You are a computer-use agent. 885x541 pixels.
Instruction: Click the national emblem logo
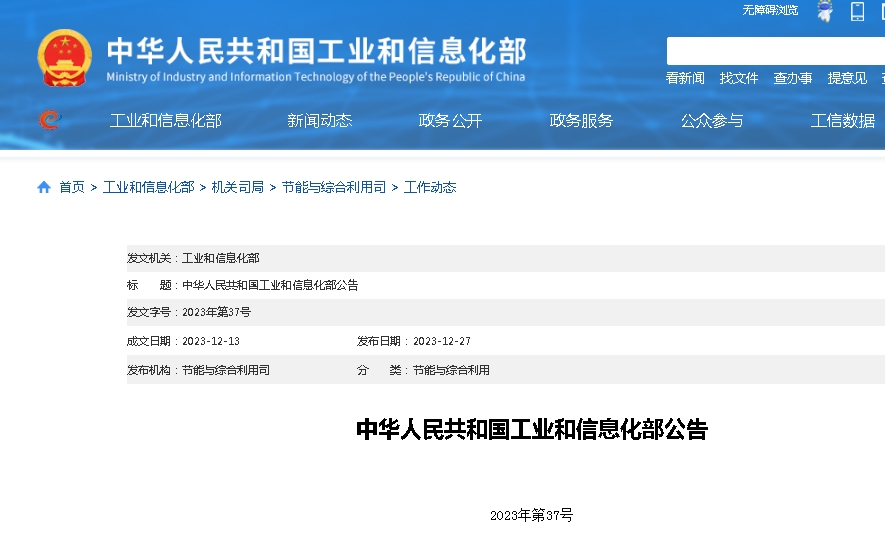[x=64, y=58]
